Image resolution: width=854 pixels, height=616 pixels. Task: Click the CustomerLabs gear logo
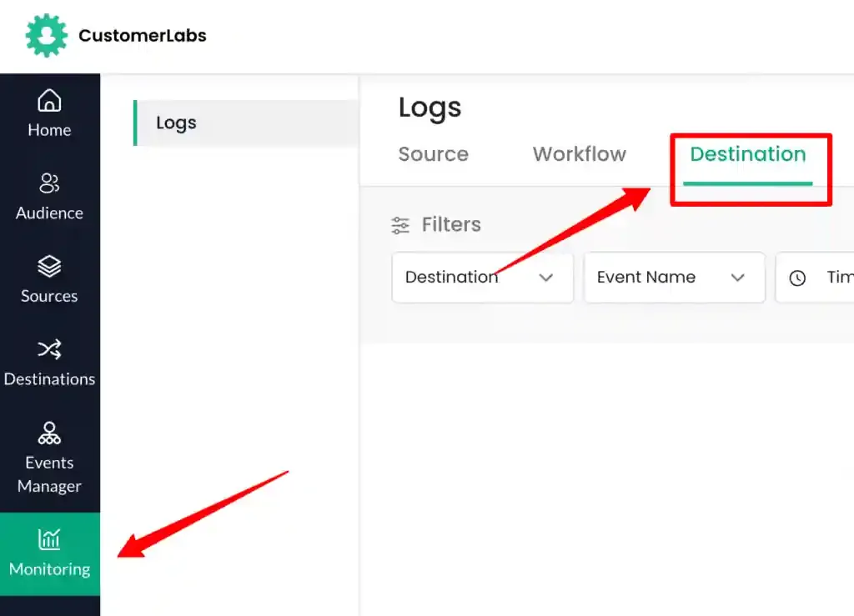[x=47, y=35]
